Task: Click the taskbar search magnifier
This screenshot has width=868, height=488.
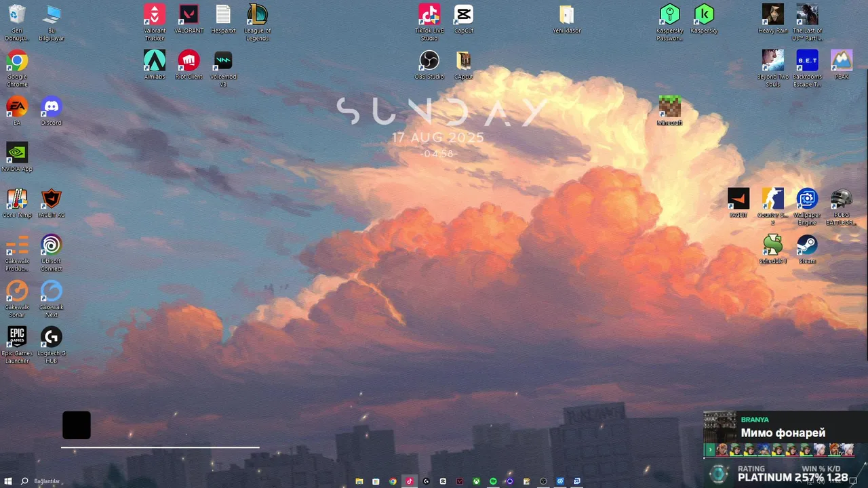Action: pyautogui.click(x=24, y=481)
